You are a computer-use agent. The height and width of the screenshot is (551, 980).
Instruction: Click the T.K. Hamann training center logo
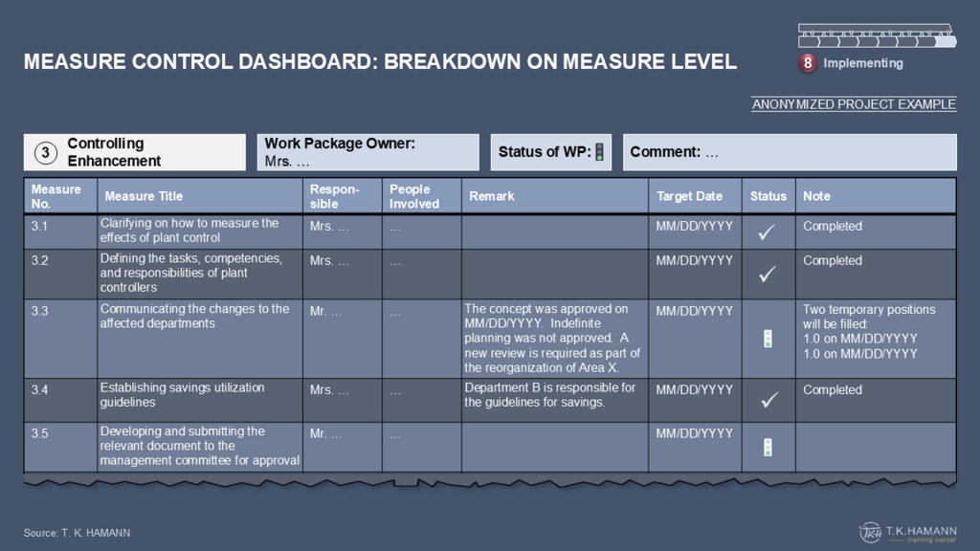(x=906, y=532)
